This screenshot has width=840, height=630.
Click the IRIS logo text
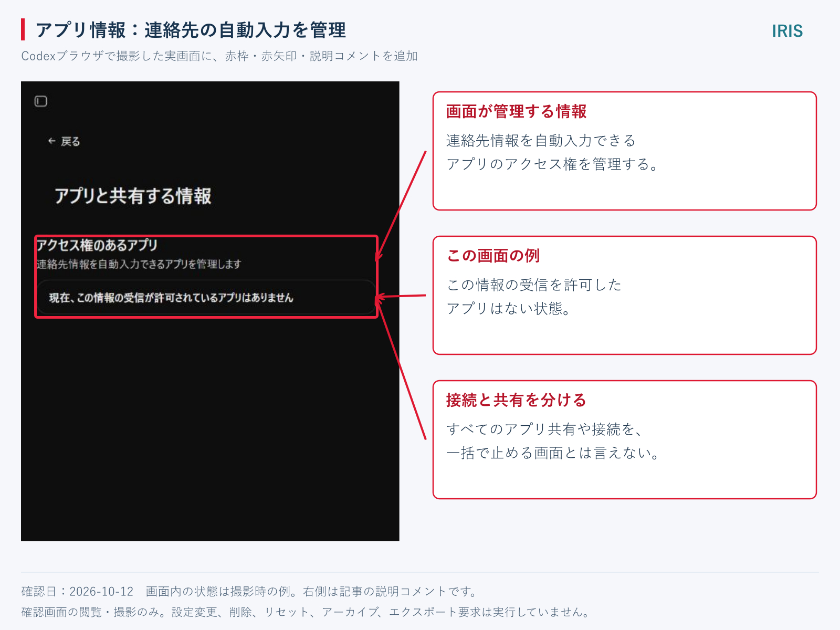tap(787, 31)
